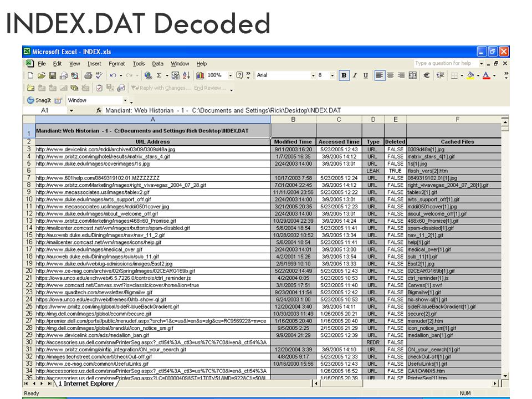
Task: Click the AutoSum sigma icon
Action: coord(159,75)
